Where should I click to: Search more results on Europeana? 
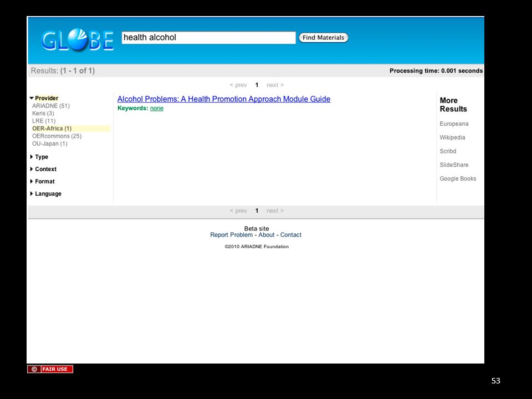(x=454, y=124)
